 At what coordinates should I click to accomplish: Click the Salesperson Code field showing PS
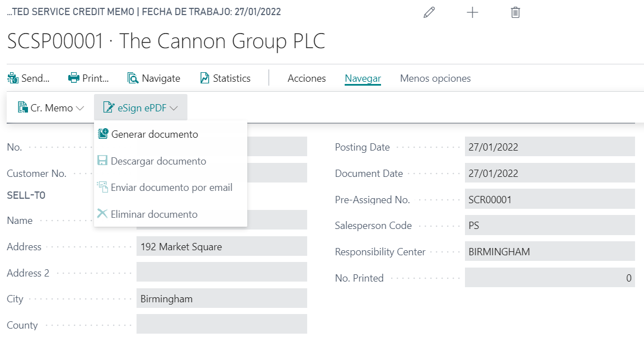[549, 226]
